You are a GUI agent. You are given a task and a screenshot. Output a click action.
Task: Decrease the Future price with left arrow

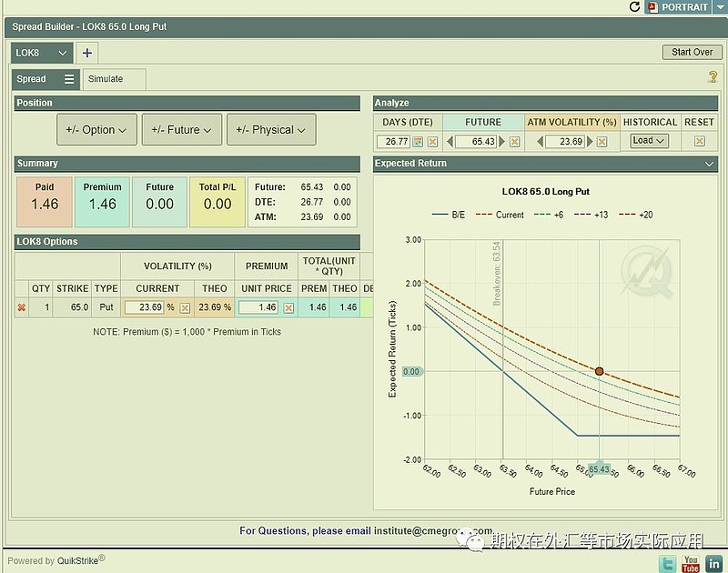(x=450, y=142)
